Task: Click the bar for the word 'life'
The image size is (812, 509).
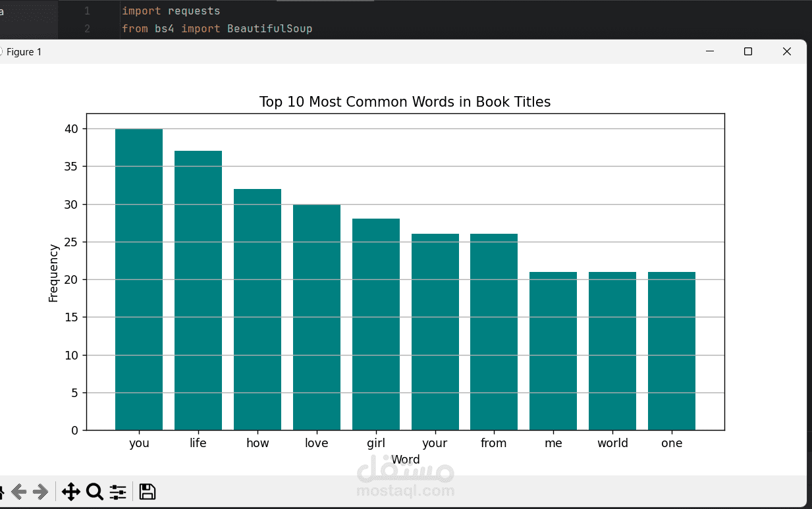Action: coord(198,290)
